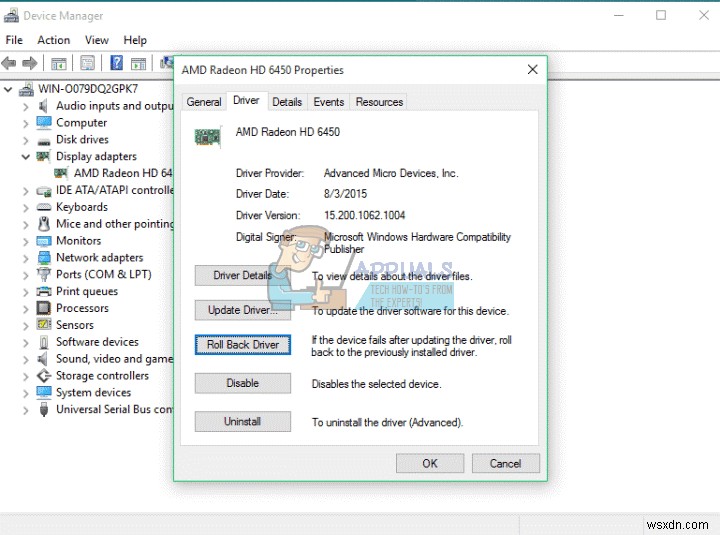
Task: Dismiss dialog with the Cancel button
Action: tap(506, 463)
